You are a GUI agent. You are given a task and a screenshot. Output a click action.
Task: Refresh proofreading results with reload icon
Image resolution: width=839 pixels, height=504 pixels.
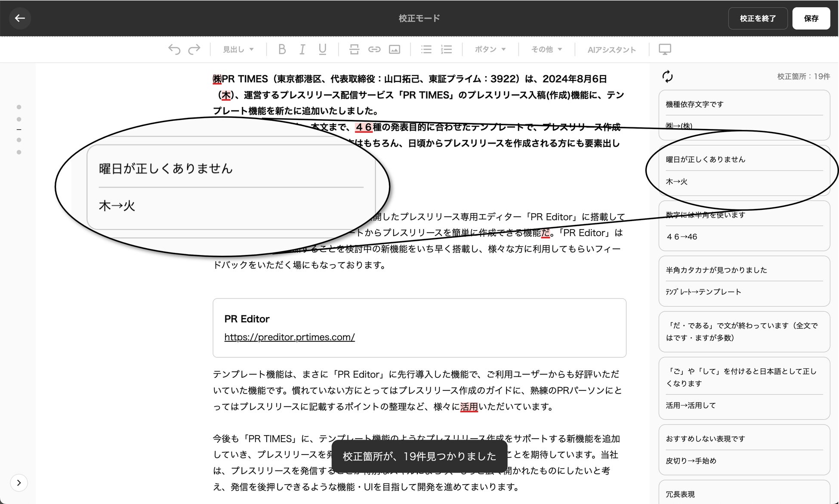[667, 77]
